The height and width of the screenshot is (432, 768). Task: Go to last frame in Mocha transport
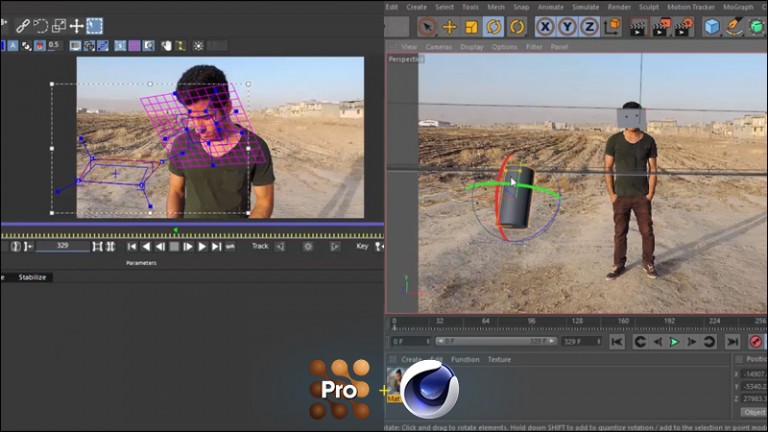[x=216, y=246]
